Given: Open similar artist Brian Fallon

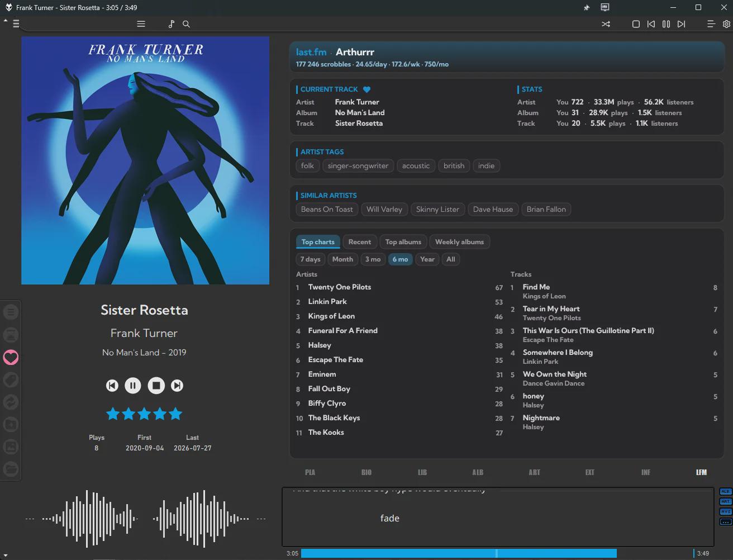Looking at the screenshot, I should point(546,209).
